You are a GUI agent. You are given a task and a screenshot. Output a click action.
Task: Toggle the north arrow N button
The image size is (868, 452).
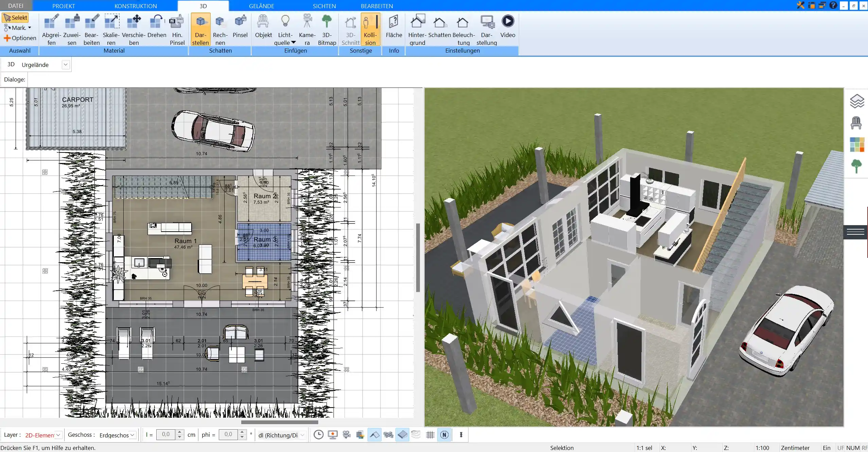pyautogui.click(x=444, y=435)
